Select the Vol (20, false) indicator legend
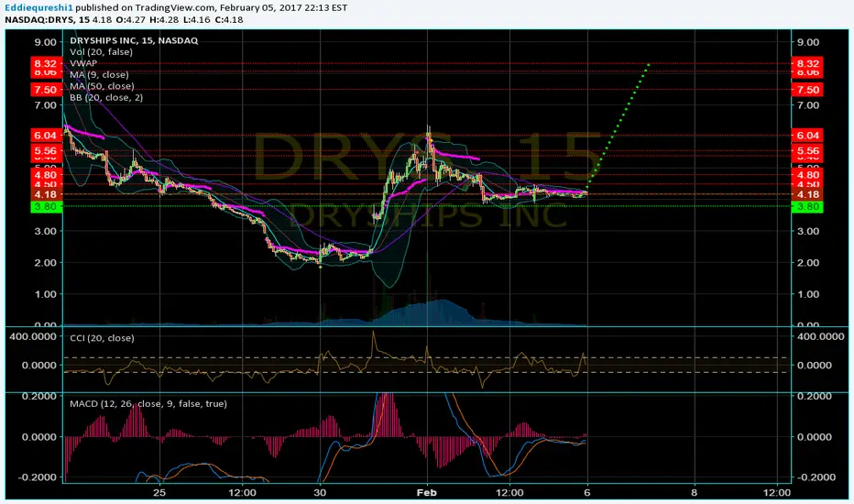This screenshot has width=854, height=504. coord(102,51)
